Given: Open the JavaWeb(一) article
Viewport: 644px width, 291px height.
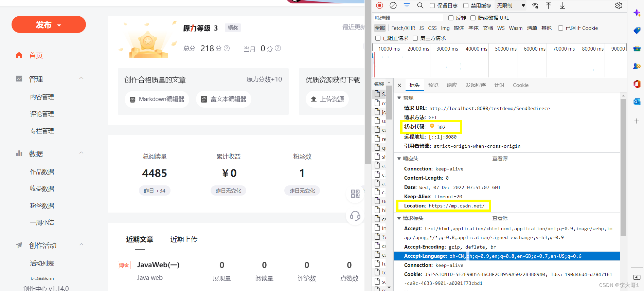Looking at the screenshot, I should pos(158,265).
